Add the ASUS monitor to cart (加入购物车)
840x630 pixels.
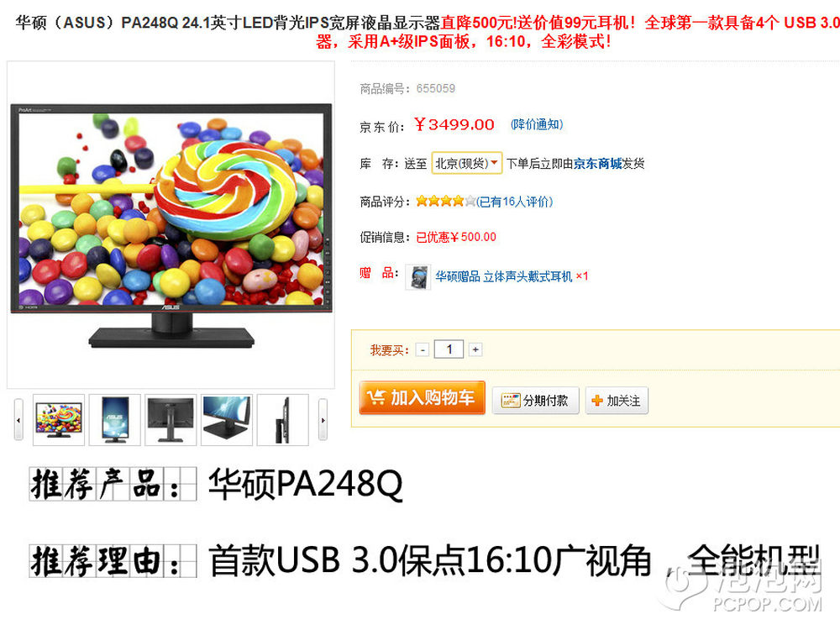tap(423, 397)
